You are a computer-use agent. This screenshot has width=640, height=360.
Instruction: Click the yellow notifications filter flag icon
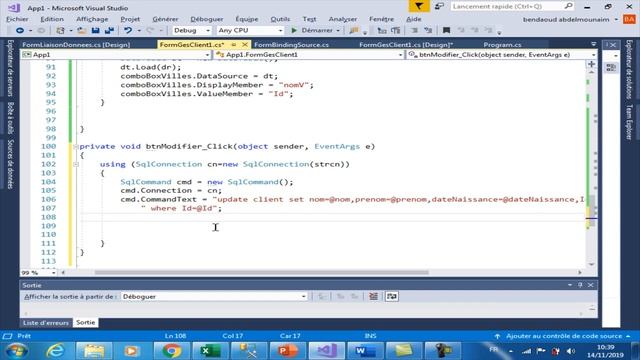(x=419, y=6)
